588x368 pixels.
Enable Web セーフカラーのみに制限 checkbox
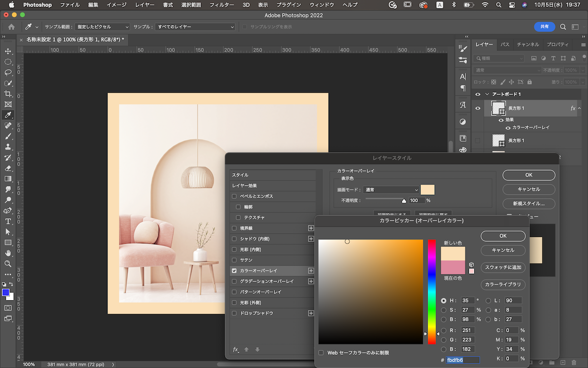pyautogui.click(x=321, y=353)
